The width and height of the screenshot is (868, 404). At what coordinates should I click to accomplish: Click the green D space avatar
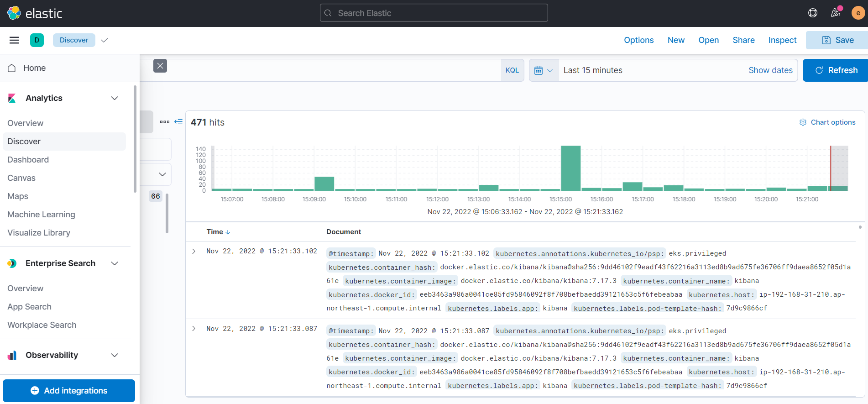[x=37, y=40]
